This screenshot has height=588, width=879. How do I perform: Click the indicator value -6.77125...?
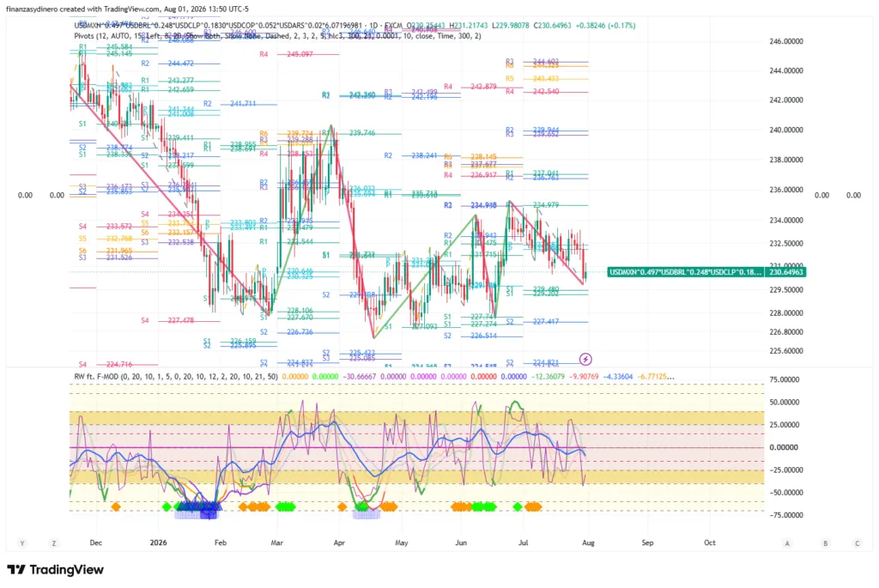point(655,377)
